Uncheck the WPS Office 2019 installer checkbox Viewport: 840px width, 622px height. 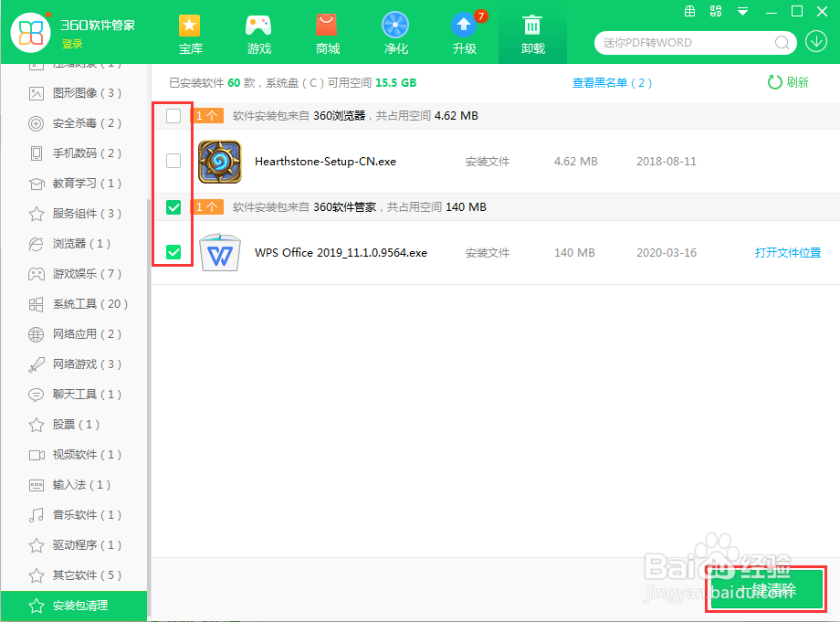(172, 253)
